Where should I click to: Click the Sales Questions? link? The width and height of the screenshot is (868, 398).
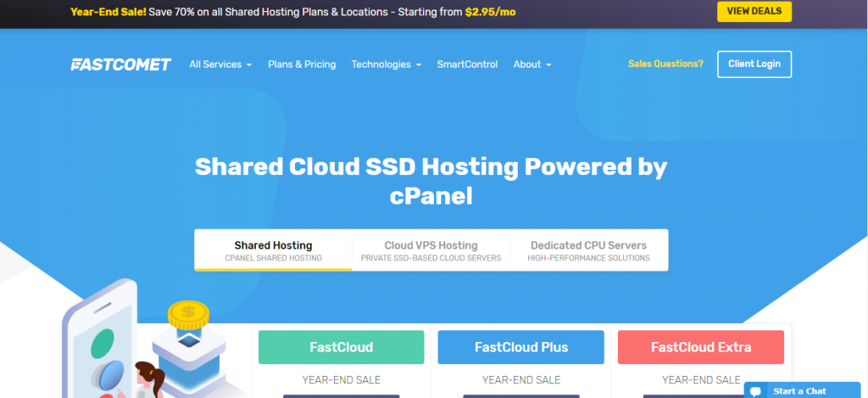point(665,64)
